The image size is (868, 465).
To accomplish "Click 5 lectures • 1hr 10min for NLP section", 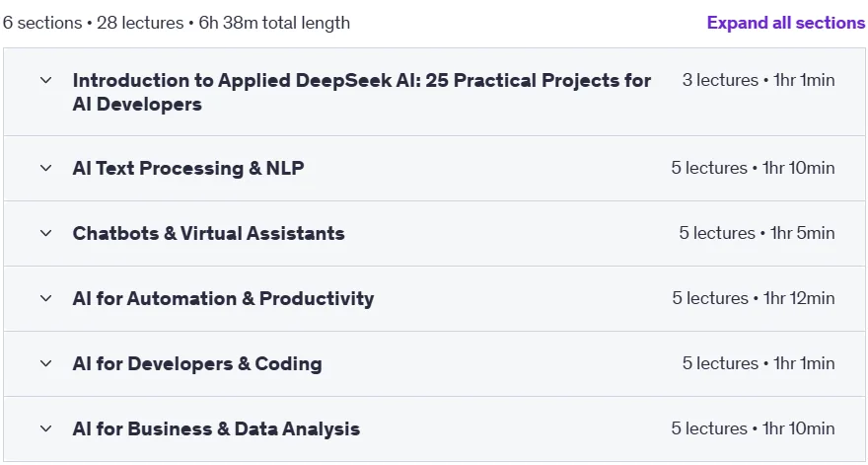I will pos(753,168).
